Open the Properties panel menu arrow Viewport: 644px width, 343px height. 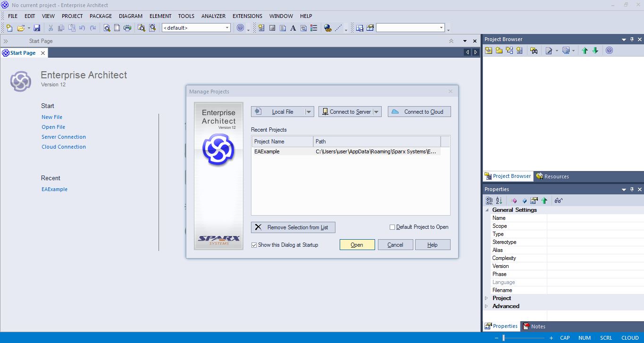pyautogui.click(x=624, y=190)
